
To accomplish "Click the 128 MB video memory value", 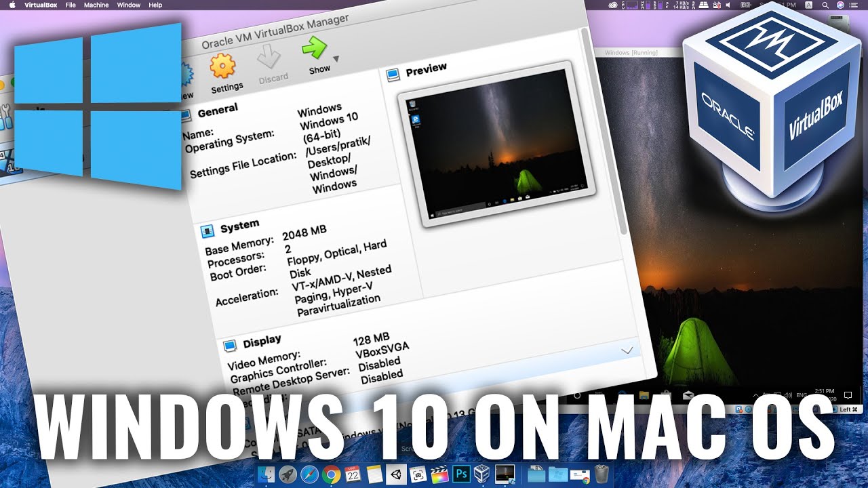I will click(371, 339).
